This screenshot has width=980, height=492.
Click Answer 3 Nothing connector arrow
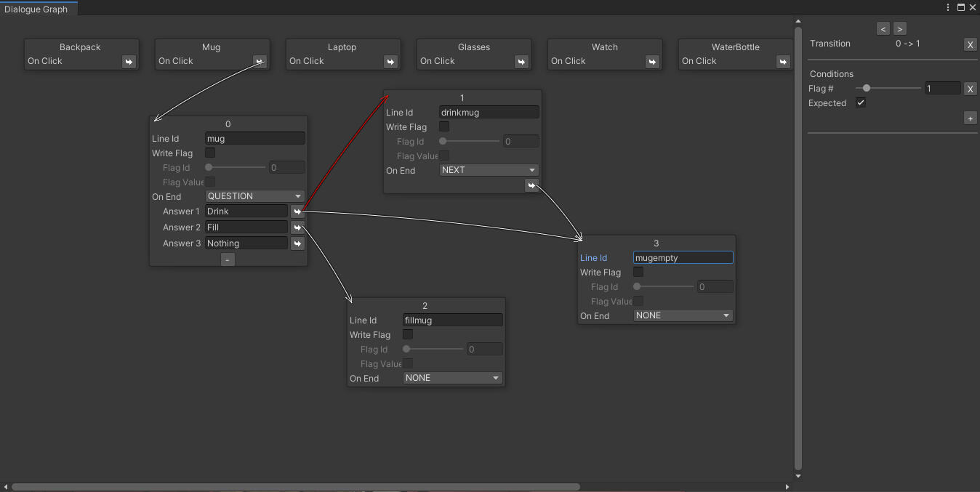[297, 243]
